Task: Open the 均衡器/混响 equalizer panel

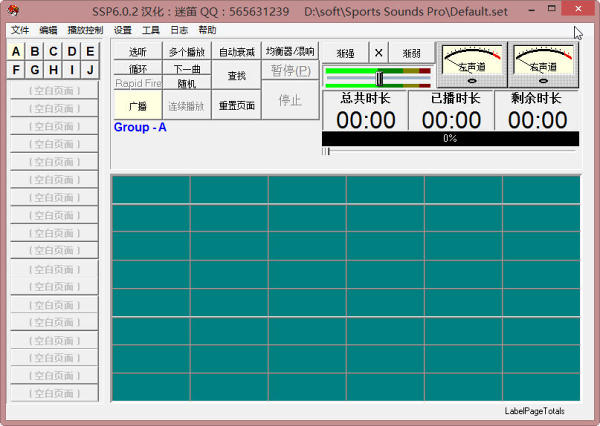Action: click(x=290, y=51)
